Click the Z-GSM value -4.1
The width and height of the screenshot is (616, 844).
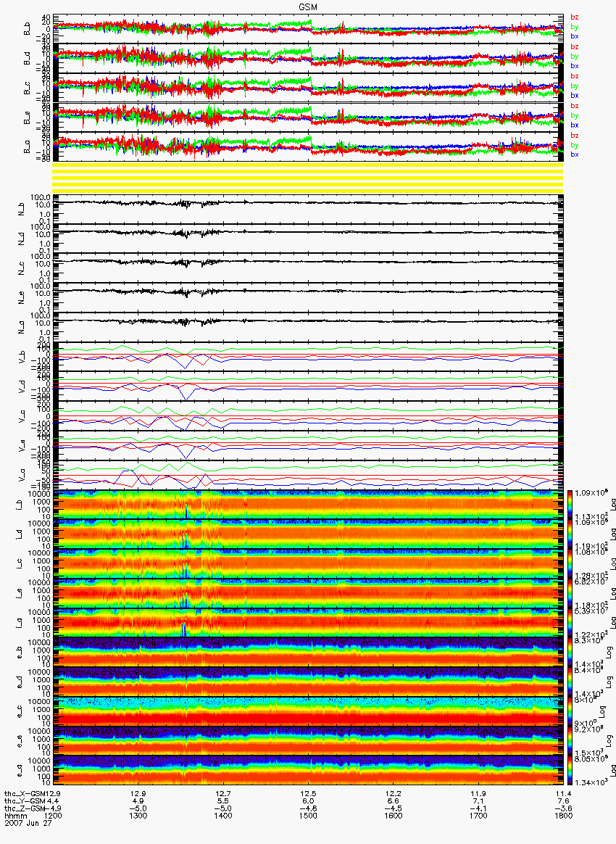tap(478, 809)
